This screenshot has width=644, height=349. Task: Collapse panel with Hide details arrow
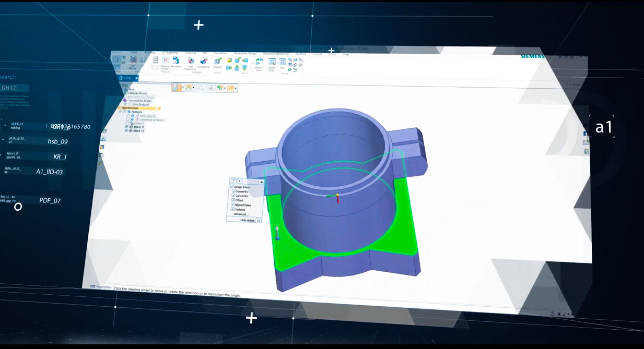tap(259, 221)
